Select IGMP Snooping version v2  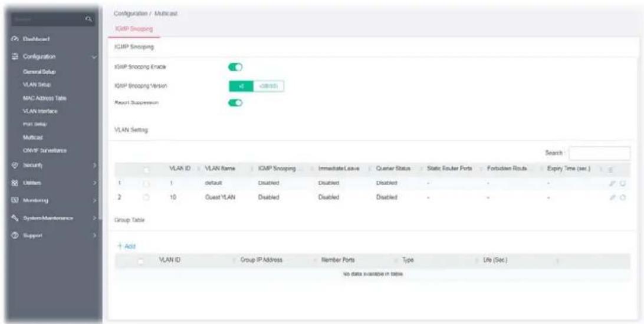241,86
